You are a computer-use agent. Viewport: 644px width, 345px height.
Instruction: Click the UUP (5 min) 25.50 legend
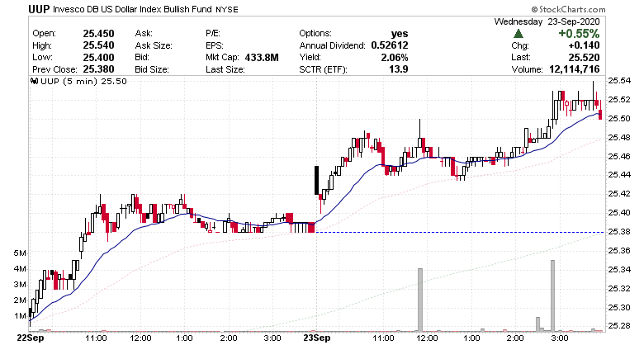pos(83,82)
